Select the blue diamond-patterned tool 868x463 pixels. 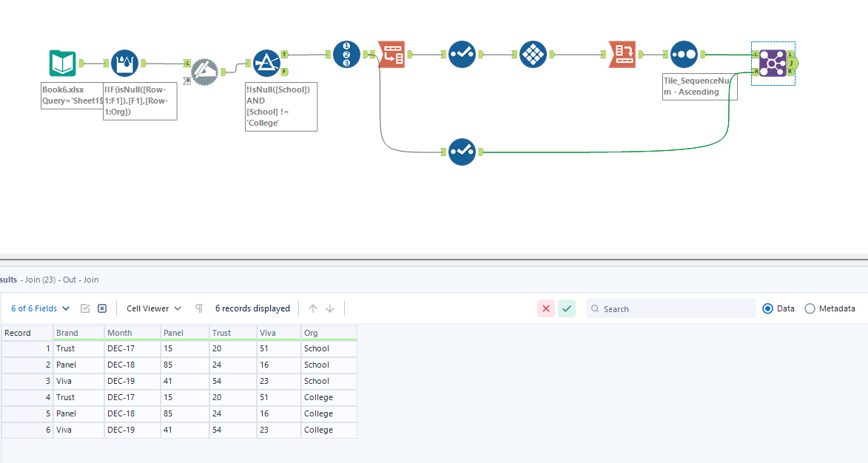[x=534, y=54]
